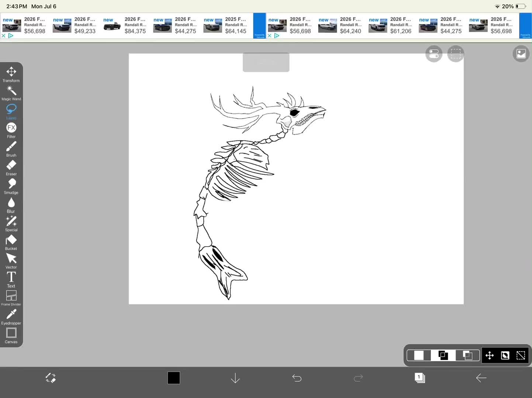The height and width of the screenshot is (398, 532).
Task: Select the Transform tool in left toolbar
Action: click(11, 74)
